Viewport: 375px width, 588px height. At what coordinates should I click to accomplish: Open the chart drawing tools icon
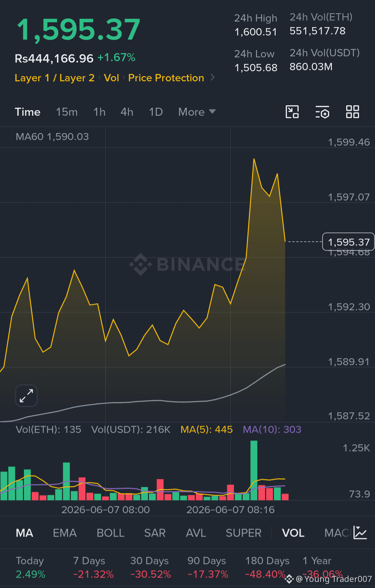coord(292,112)
